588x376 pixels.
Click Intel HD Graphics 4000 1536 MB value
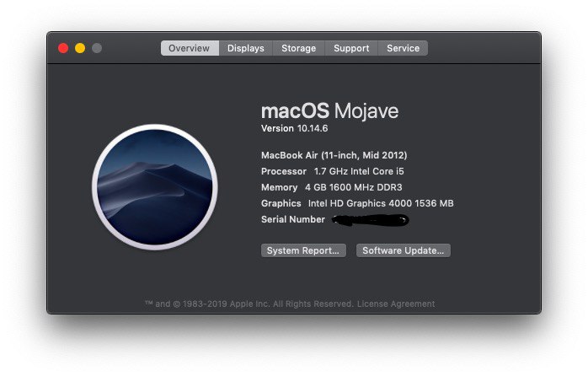pos(381,203)
